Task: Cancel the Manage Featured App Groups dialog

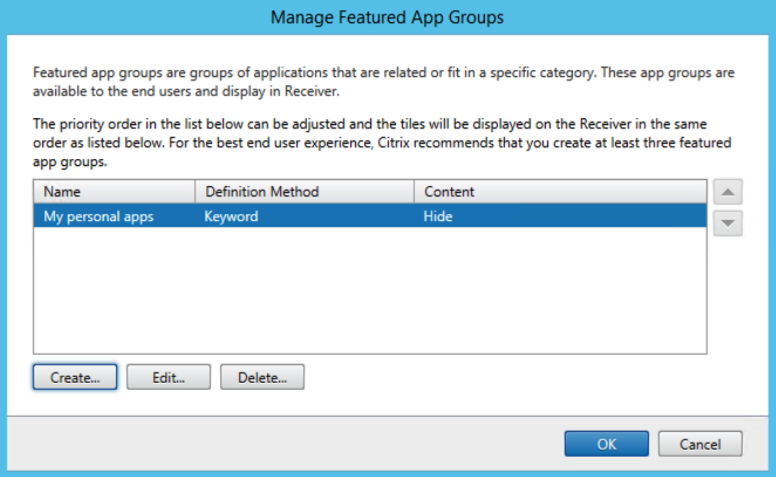Action: pyautogui.click(x=700, y=444)
